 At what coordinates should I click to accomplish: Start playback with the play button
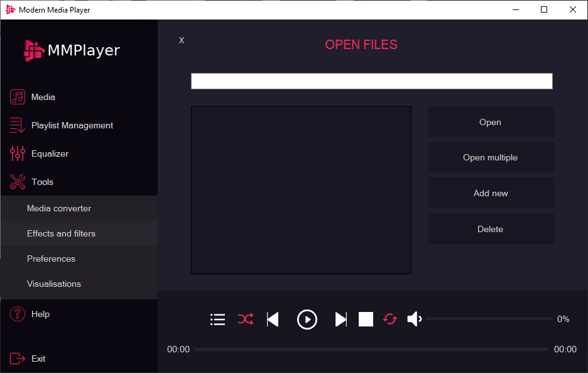click(x=307, y=320)
